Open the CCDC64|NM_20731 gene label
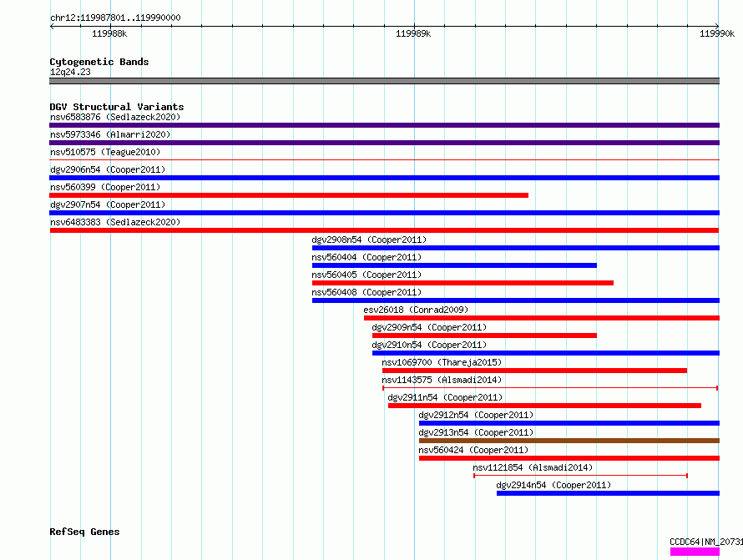 [706, 542]
